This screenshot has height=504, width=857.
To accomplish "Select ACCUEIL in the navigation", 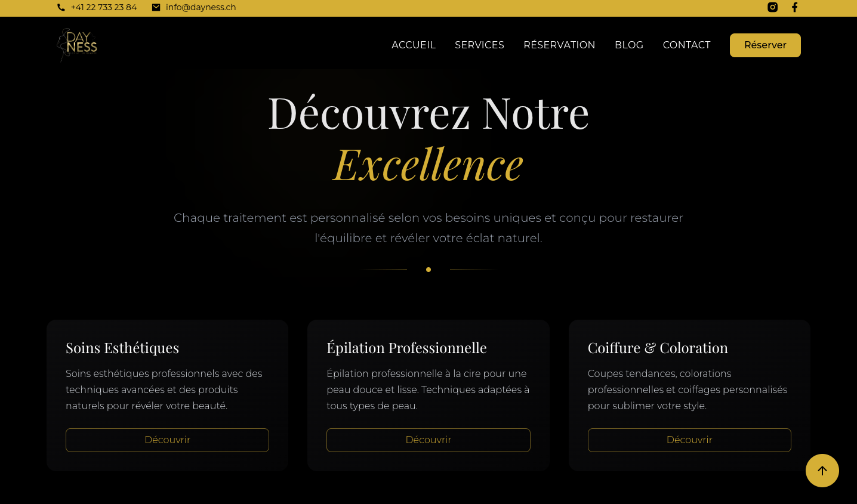I will (414, 45).
